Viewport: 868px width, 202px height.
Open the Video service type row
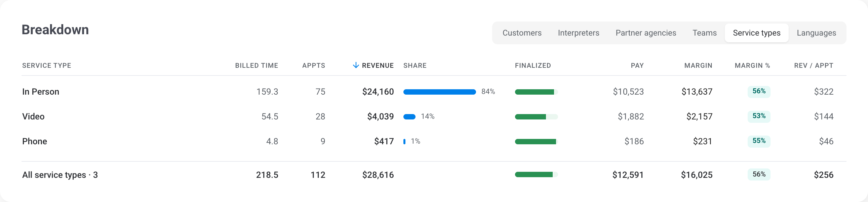pos(434,117)
